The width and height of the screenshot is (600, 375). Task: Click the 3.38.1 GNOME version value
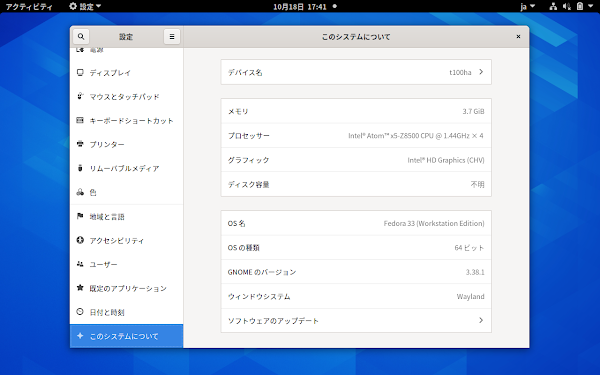point(475,272)
